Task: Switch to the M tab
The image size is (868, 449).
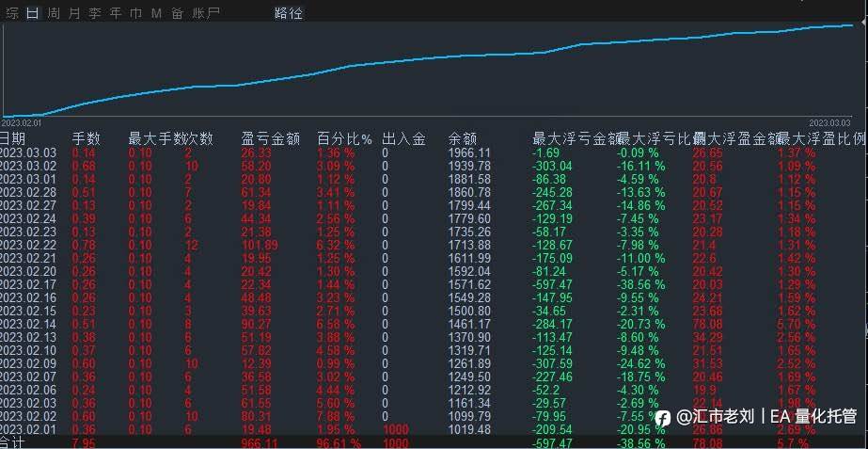Action: pyautogui.click(x=156, y=13)
